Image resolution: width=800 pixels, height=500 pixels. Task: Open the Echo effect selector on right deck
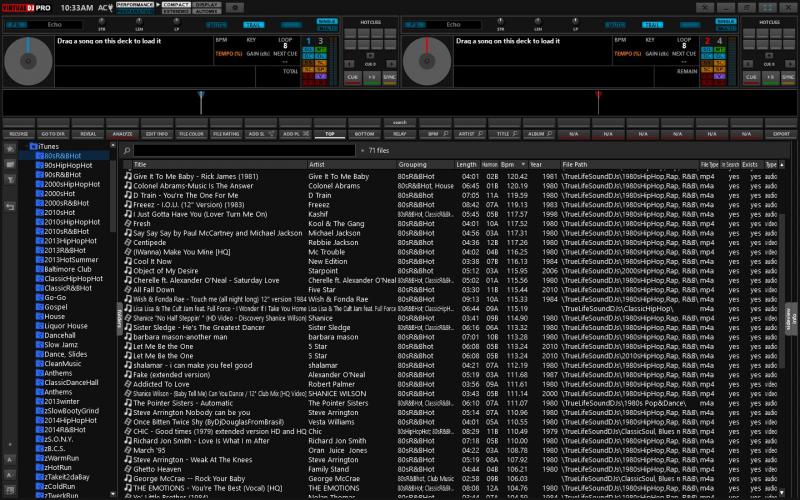point(454,24)
